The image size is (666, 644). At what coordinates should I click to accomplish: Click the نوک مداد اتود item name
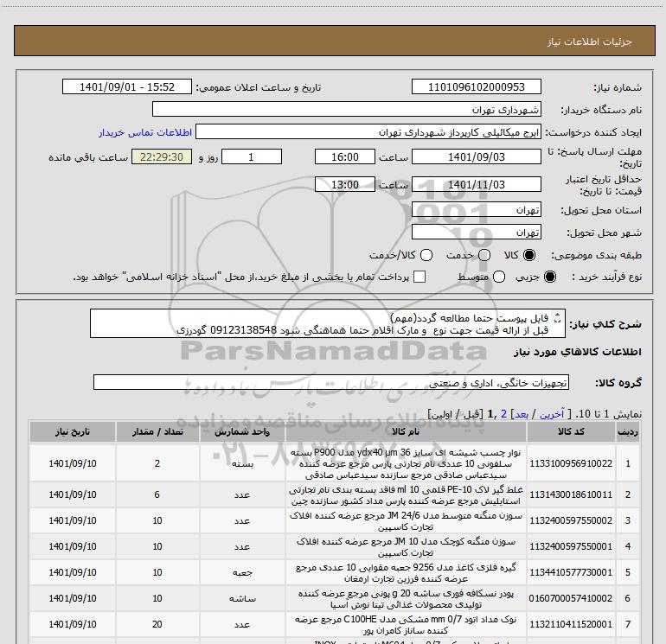point(406,624)
